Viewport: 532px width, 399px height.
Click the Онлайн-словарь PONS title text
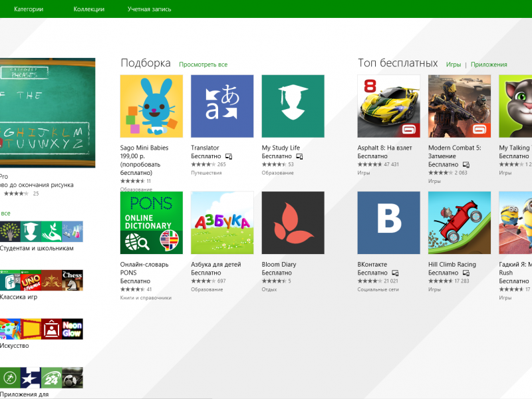tap(144, 269)
